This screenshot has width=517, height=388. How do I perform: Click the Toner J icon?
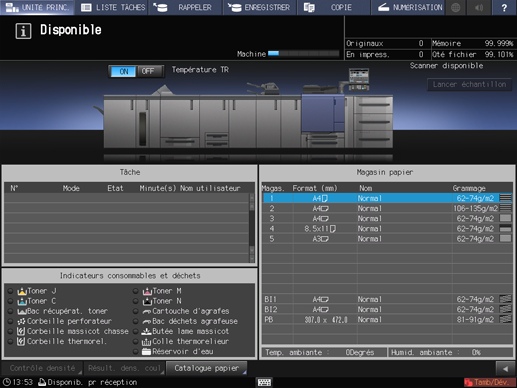coord(22,291)
